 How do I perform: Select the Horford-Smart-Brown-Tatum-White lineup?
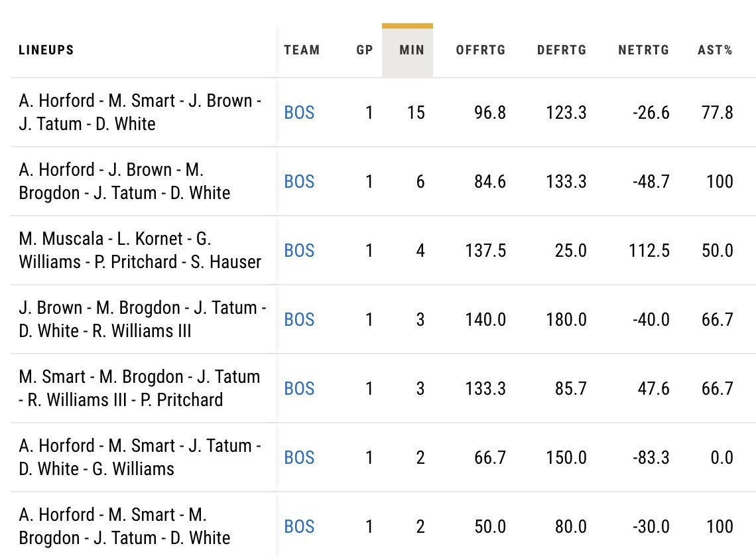click(140, 112)
